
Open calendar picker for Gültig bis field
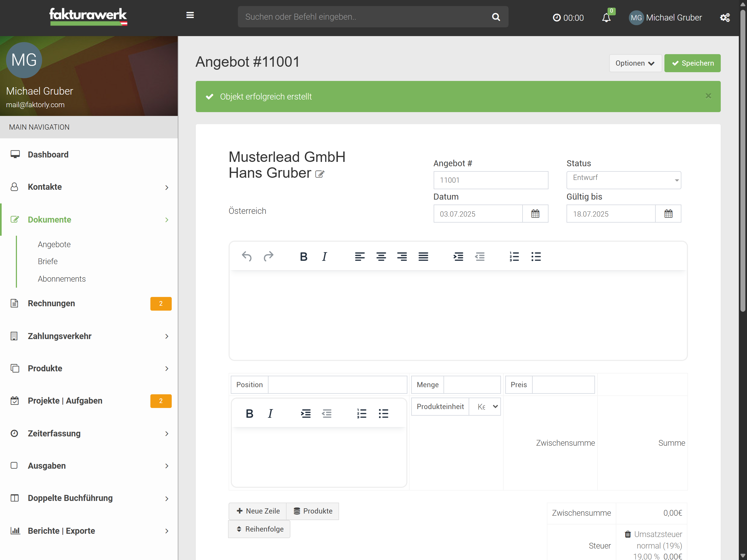point(668,214)
